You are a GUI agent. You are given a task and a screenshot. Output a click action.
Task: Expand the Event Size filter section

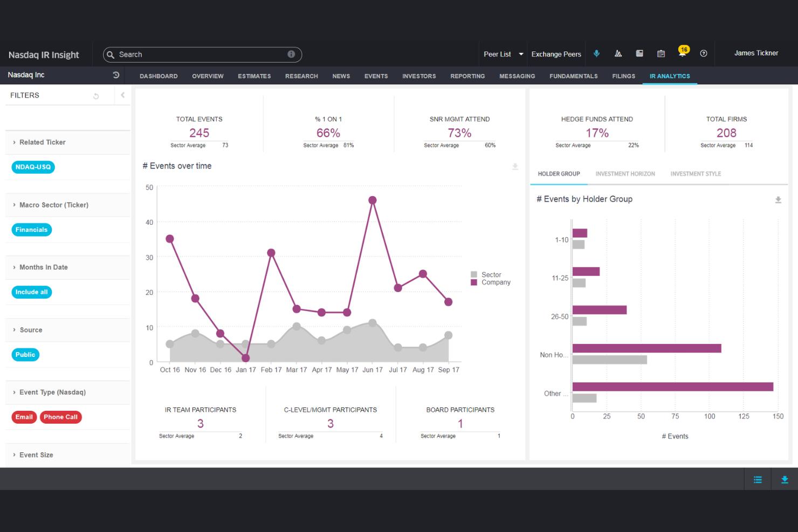click(36, 454)
